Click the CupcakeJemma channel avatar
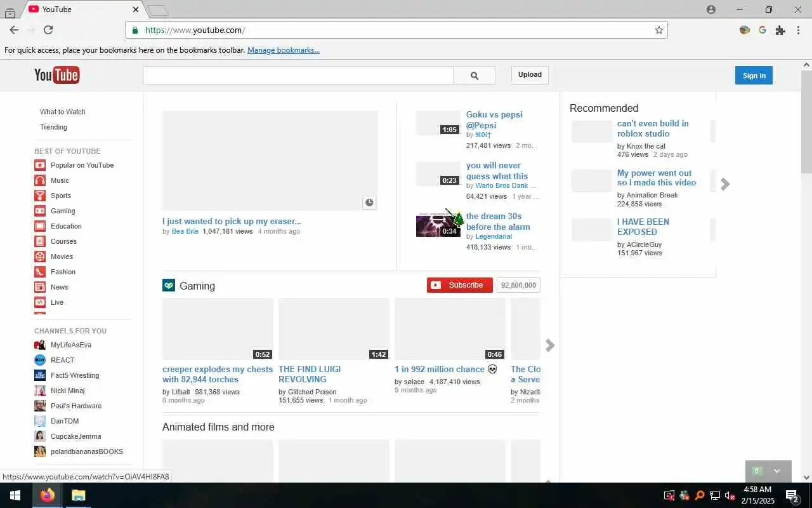 tap(40, 436)
